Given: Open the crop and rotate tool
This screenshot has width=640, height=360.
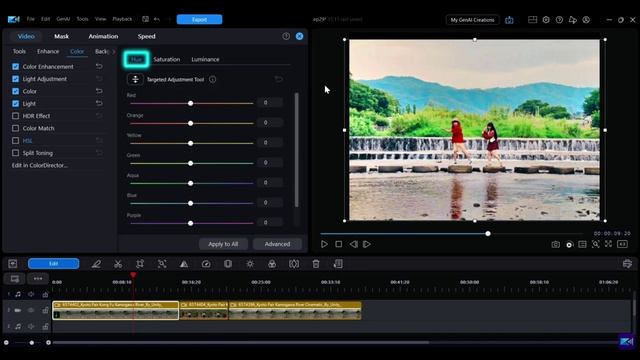Looking at the screenshot, I should [x=140, y=264].
